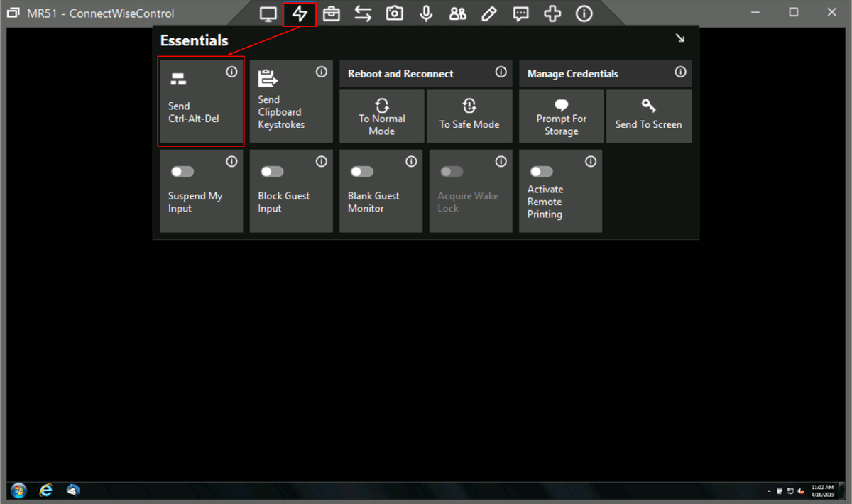Open the toolbar information circle menu

point(584,13)
